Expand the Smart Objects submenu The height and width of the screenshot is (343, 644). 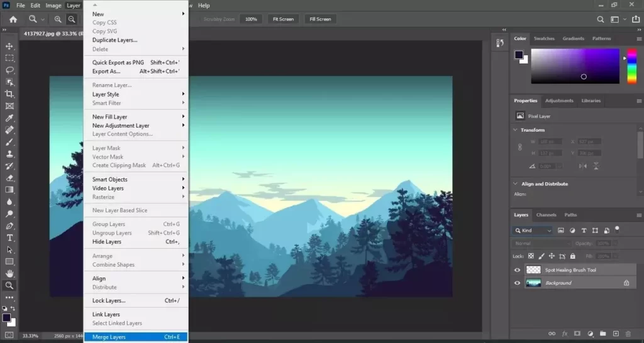(x=136, y=179)
